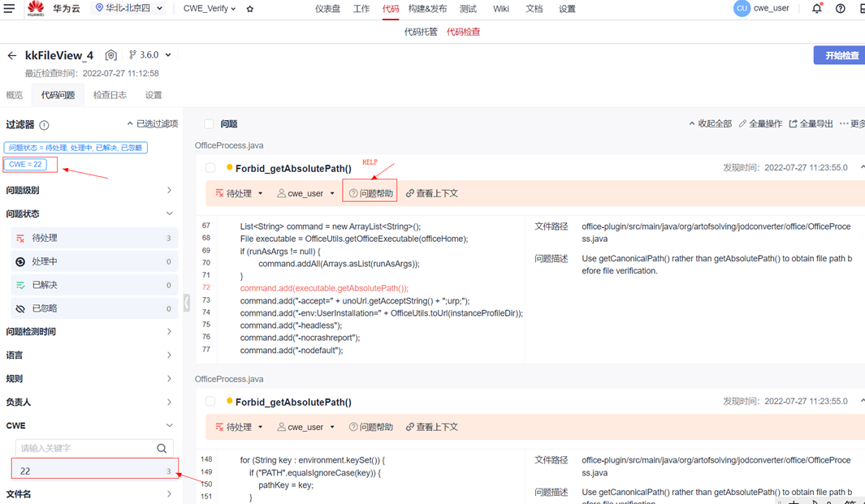The image size is (865, 504).
Task: Click location pin icon for 华北-北京四
Action: [x=99, y=8]
